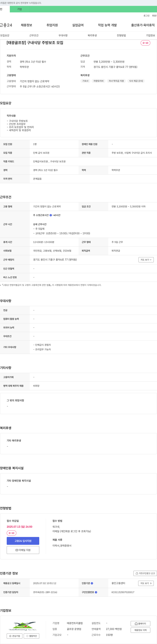
Task: Click the home icon on 홈페이지 button
Action: click(136, 623)
